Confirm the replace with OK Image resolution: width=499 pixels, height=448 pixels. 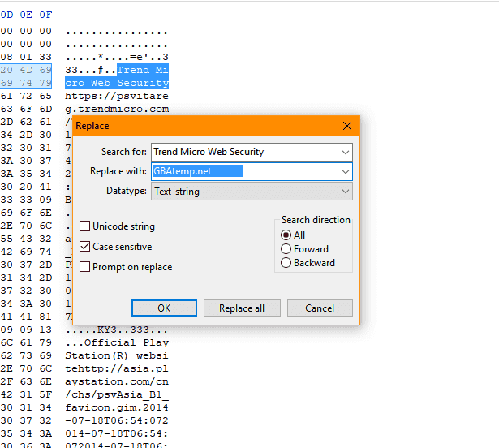164,308
